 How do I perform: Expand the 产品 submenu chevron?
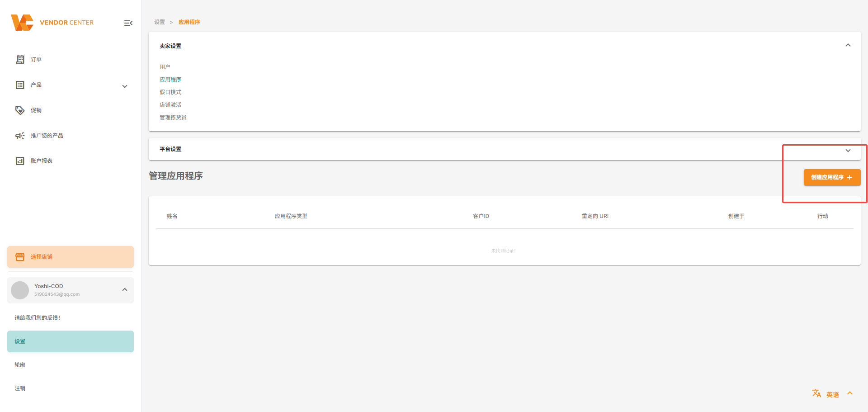(x=125, y=86)
